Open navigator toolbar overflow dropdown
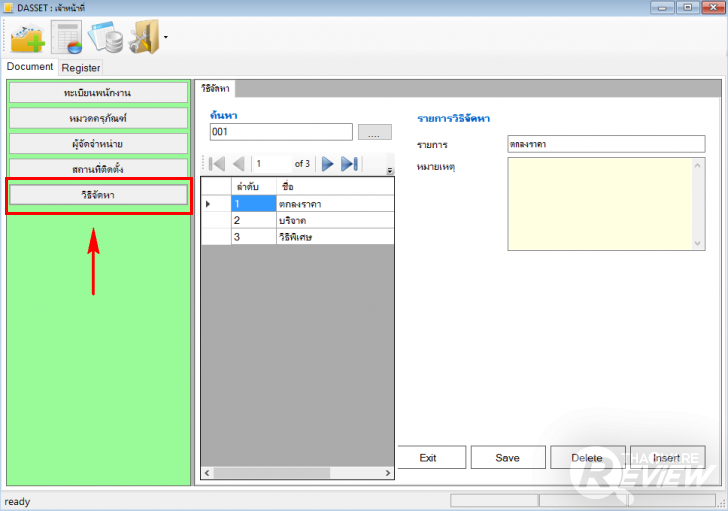This screenshot has width=728, height=511. [x=390, y=170]
